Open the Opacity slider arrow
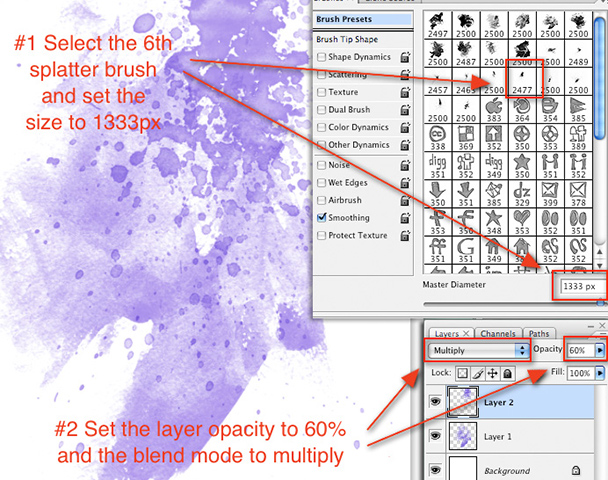The height and width of the screenshot is (480, 608). 600,351
